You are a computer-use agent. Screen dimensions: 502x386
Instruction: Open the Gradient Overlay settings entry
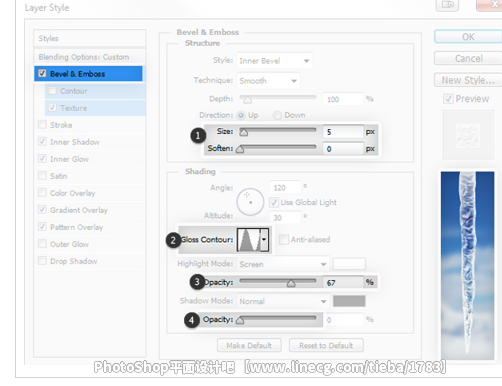click(x=79, y=210)
